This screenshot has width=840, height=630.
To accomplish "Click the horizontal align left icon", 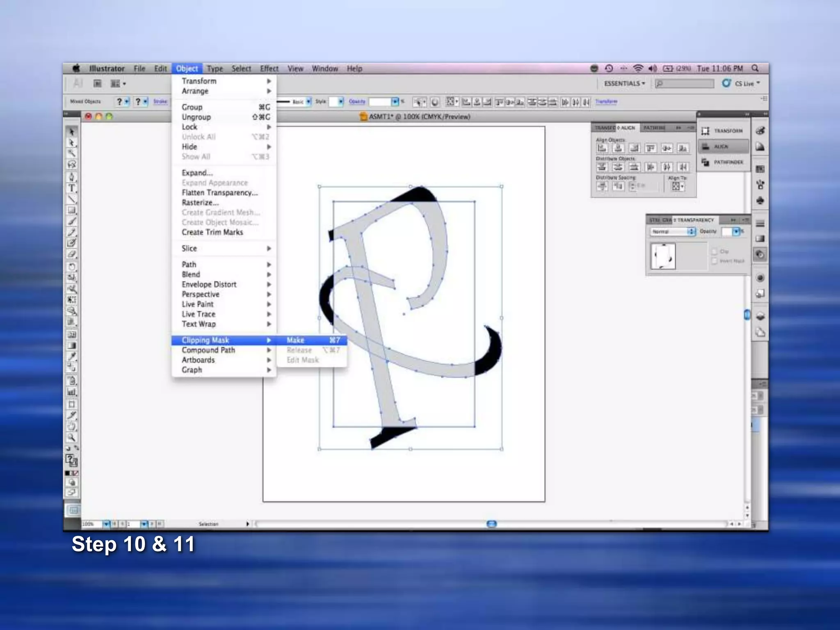I will tap(602, 148).
